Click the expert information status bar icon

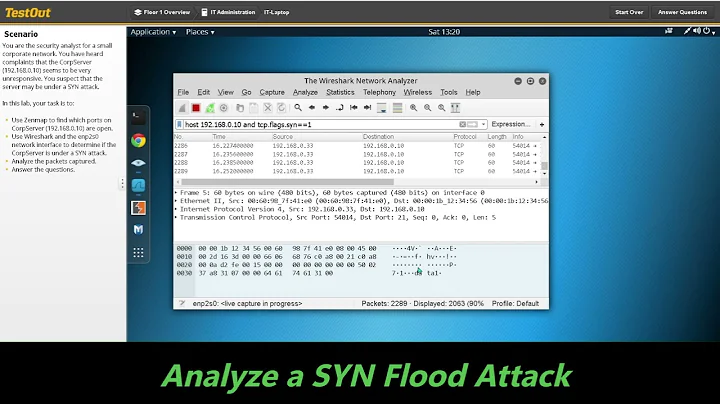coord(182,303)
